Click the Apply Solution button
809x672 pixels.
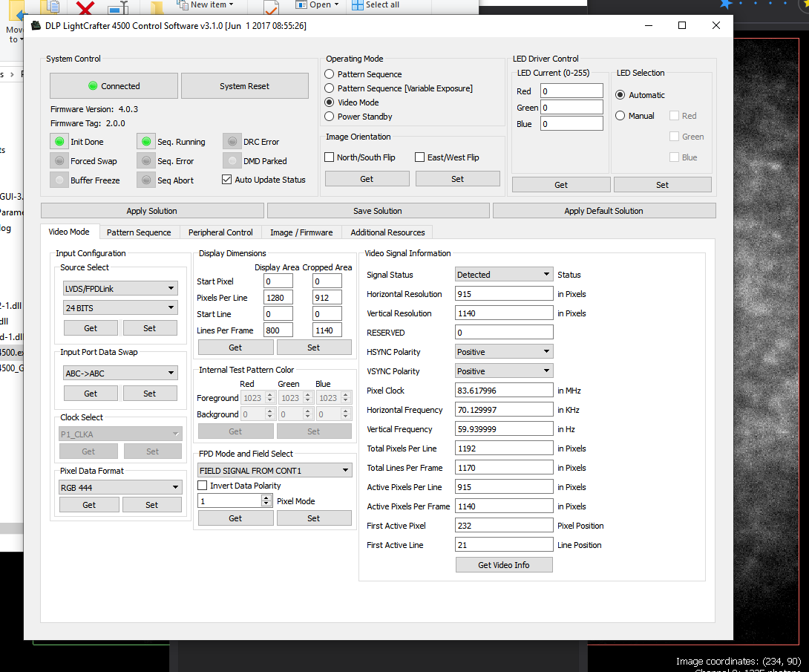(x=152, y=211)
